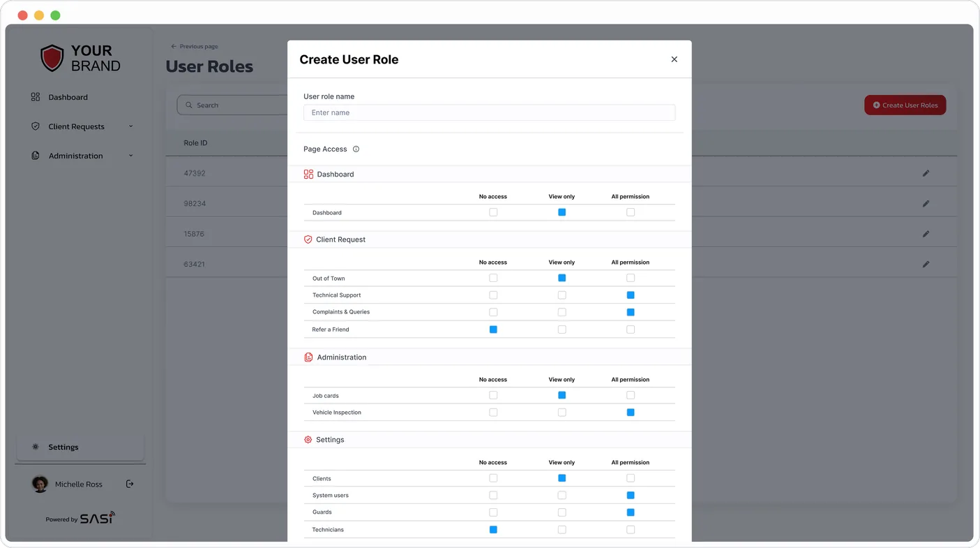Click the Administration document icon in sidebar
Screen dimensions: 980x548
(36, 156)
